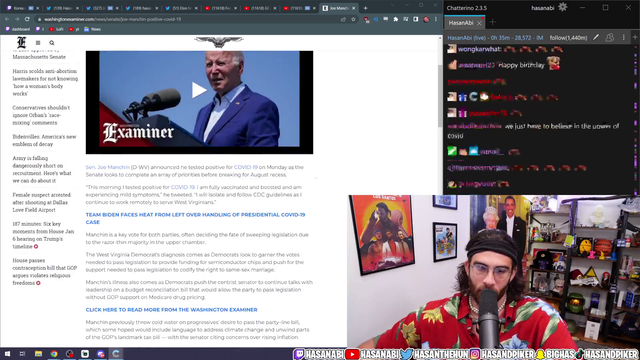Open 187 minutes Jan 6 story
The image size is (640, 360).
pos(43,235)
